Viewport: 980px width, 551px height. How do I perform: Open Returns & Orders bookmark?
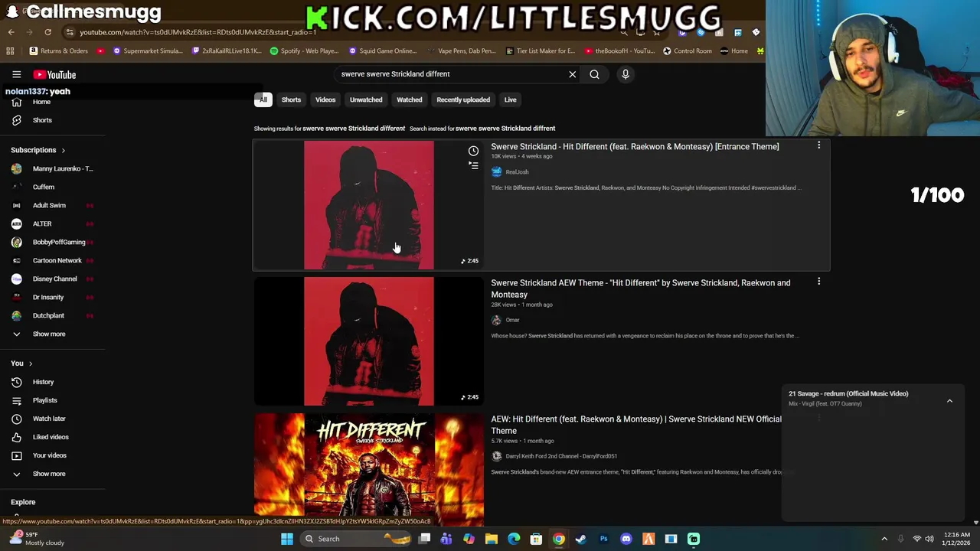pyautogui.click(x=59, y=51)
